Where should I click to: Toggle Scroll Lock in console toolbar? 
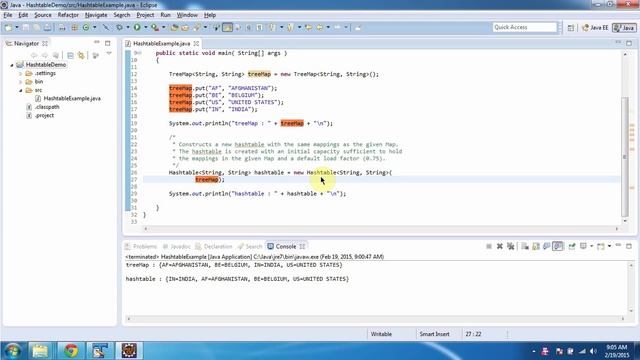tap(536, 246)
